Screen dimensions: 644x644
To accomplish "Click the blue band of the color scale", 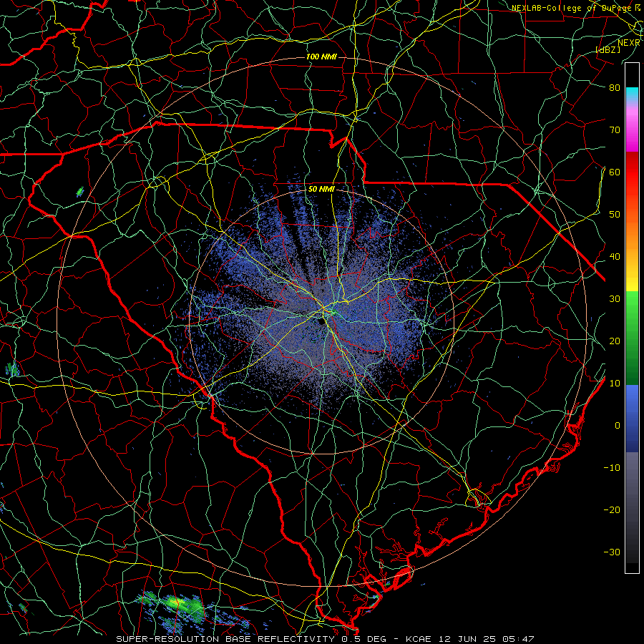I will (x=632, y=419).
